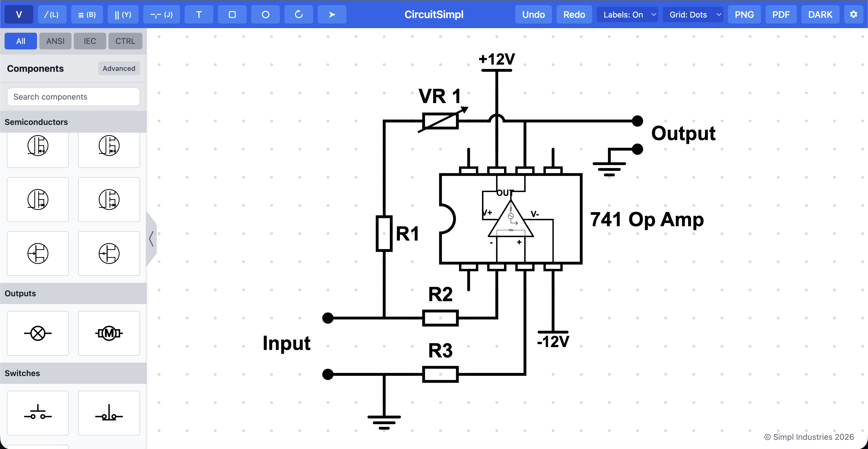The width and height of the screenshot is (868, 449).
Task: Open settings with the gear icon
Action: [x=854, y=14]
